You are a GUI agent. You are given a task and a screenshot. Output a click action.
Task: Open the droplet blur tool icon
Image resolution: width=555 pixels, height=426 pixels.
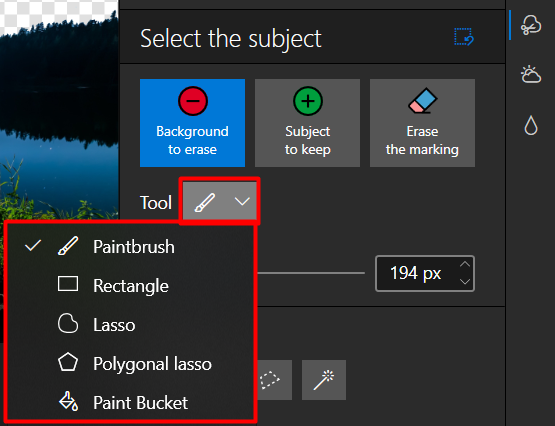(531, 125)
